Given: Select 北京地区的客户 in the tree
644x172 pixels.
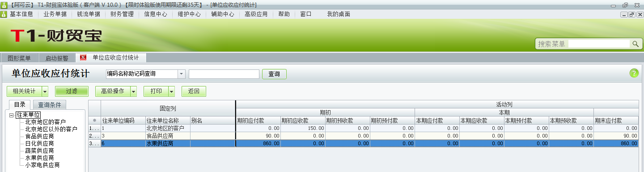Looking at the screenshot, I should pos(46,122).
